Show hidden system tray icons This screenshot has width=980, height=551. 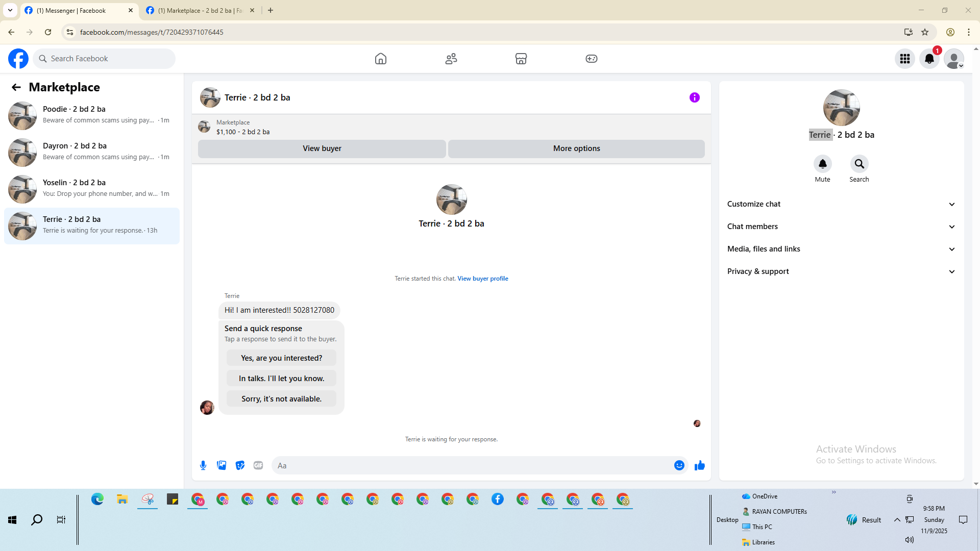tap(897, 520)
